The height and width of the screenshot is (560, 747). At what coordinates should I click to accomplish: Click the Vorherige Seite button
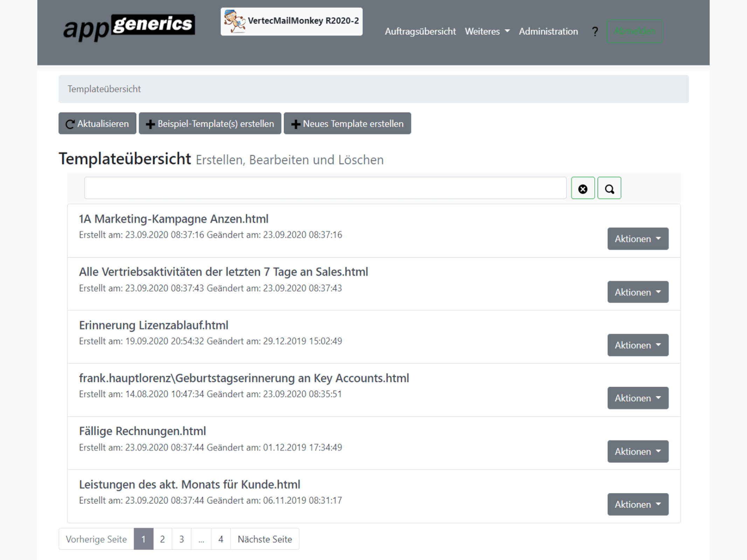(96, 539)
